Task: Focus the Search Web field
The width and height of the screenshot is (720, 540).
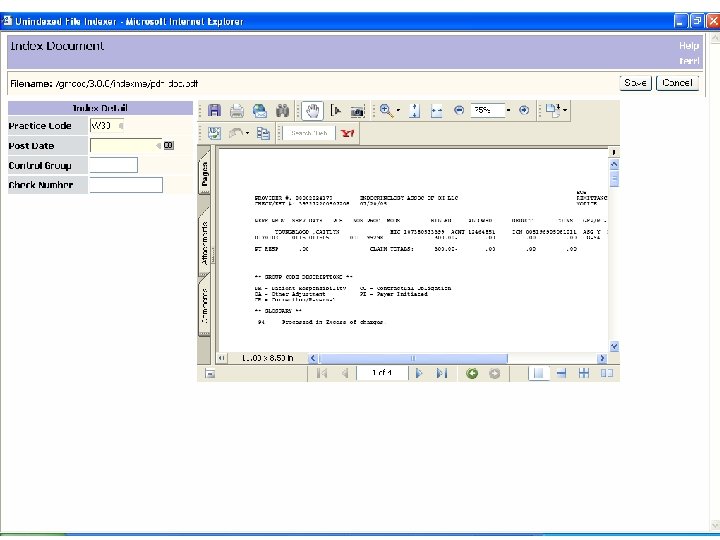Action: (309, 133)
